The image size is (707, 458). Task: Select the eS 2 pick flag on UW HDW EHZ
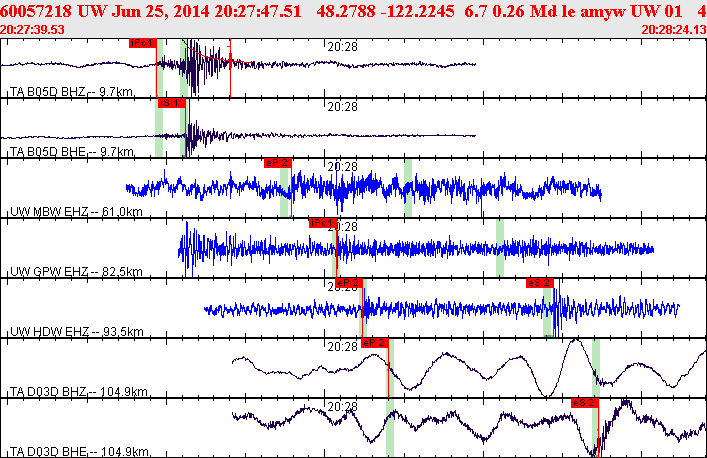coord(540,283)
